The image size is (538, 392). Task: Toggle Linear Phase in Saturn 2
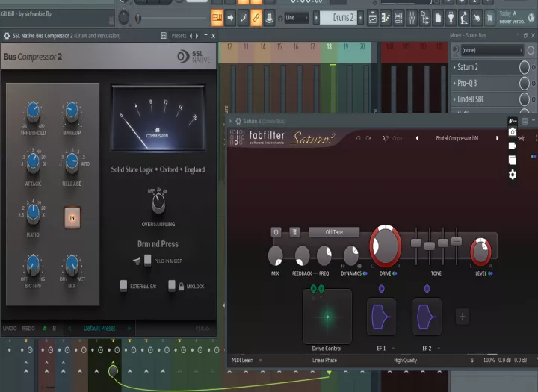click(324, 360)
